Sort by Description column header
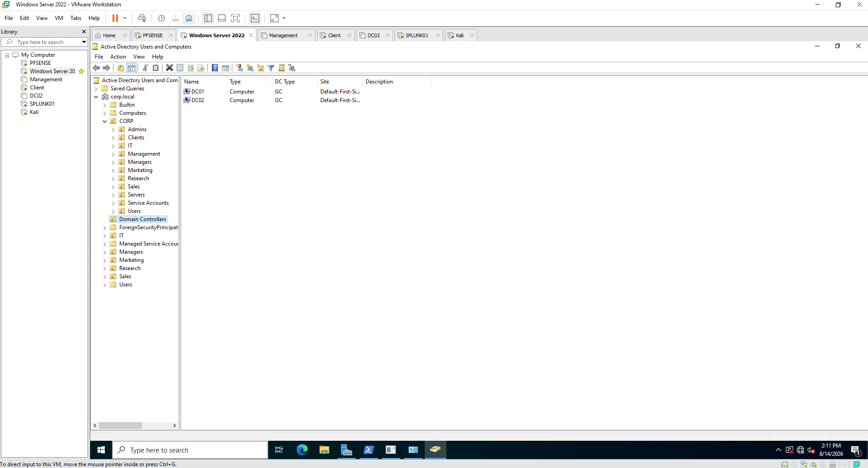Viewport: 868px width, 468px height. 397,82
